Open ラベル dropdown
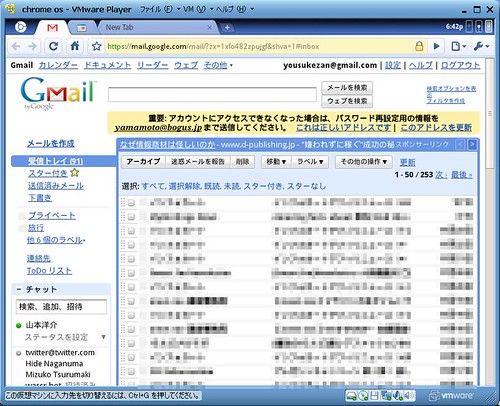The image size is (500, 406). tap(310, 162)
